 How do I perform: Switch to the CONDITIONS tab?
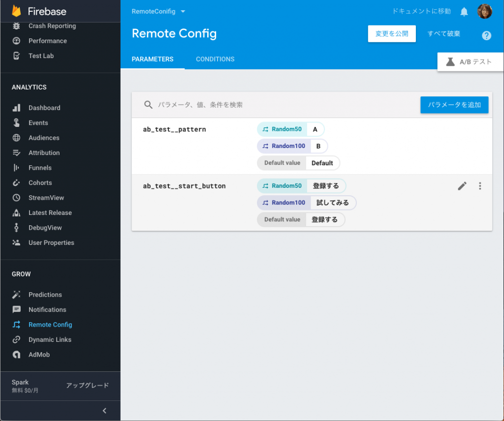pyautogui.click(x=215, y=59)
